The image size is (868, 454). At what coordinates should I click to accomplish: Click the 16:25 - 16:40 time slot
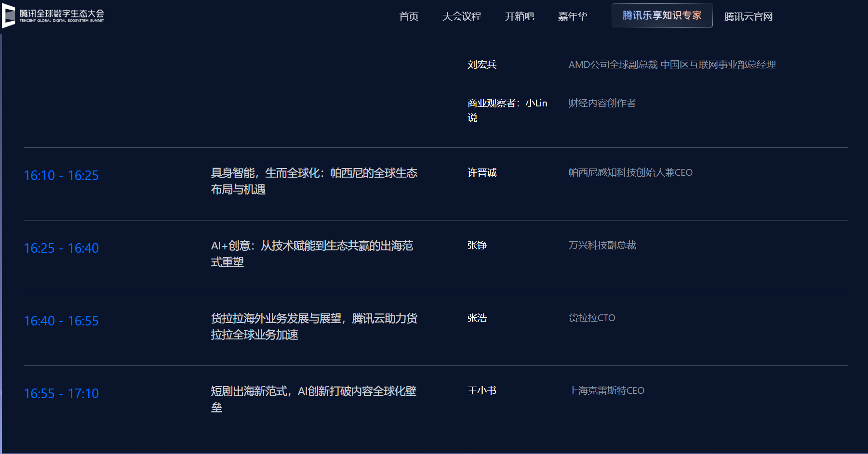click(x=61, y=248)
